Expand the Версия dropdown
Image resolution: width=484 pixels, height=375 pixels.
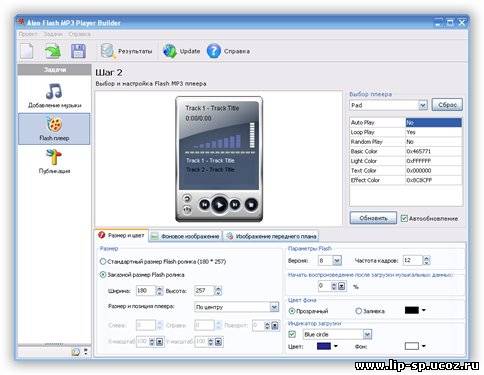[x=337, y=260]
